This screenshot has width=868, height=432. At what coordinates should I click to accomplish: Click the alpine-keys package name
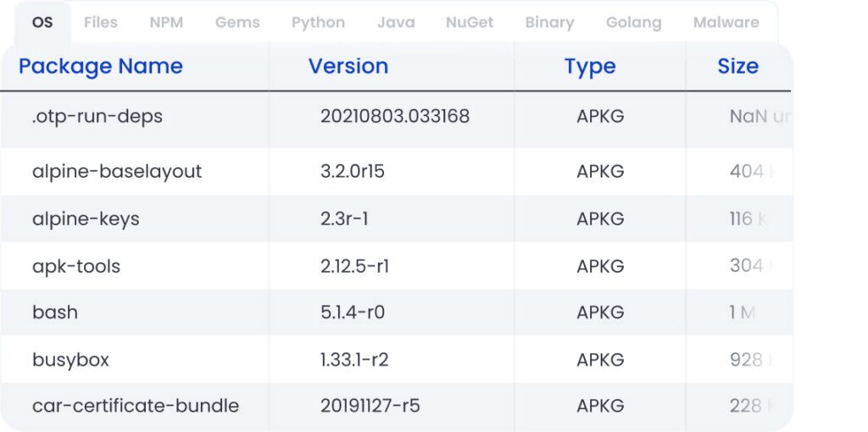tap(86, 219)
